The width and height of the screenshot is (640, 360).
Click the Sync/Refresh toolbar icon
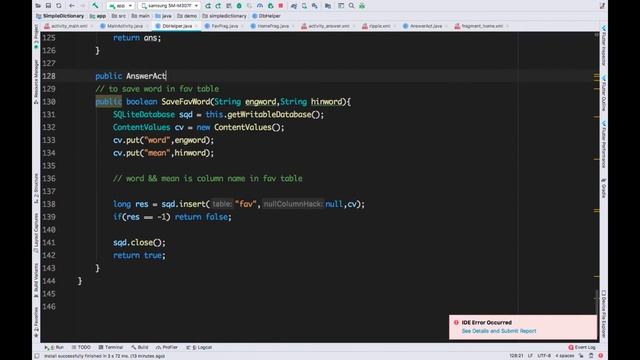click(x=59, y=6)
